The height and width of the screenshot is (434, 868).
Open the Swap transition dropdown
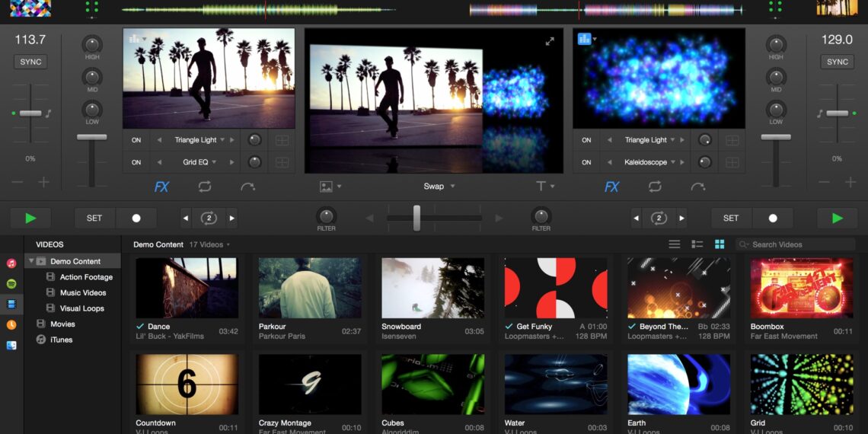point(439,187)
